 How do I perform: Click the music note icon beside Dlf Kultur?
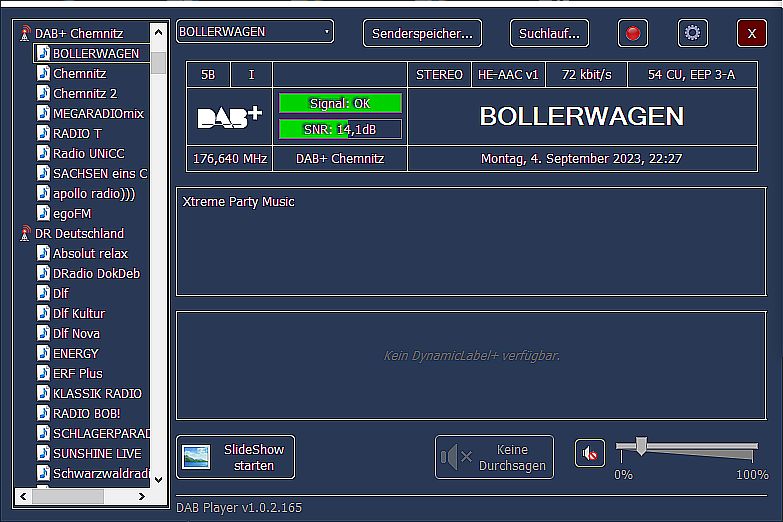[43, 313]
